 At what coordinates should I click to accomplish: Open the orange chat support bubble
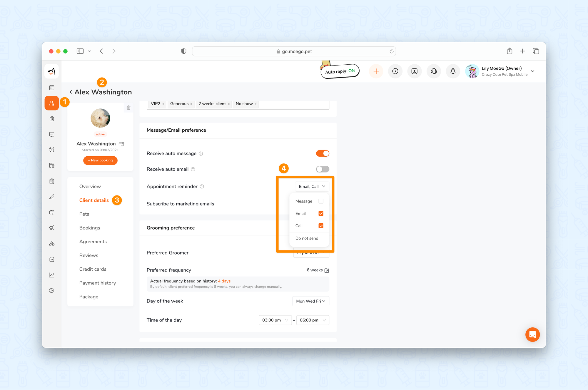coord(532,334)
